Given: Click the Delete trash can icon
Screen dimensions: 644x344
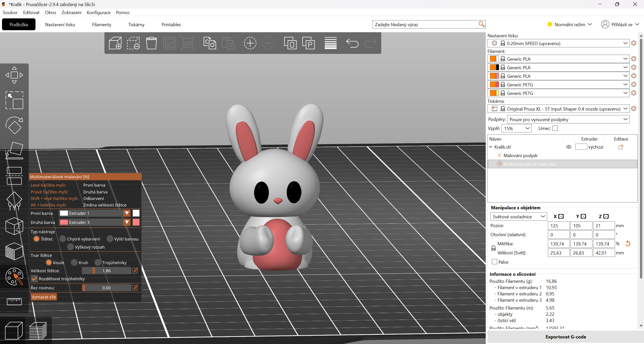Looking at the screenshot, I should coord(151,43).
